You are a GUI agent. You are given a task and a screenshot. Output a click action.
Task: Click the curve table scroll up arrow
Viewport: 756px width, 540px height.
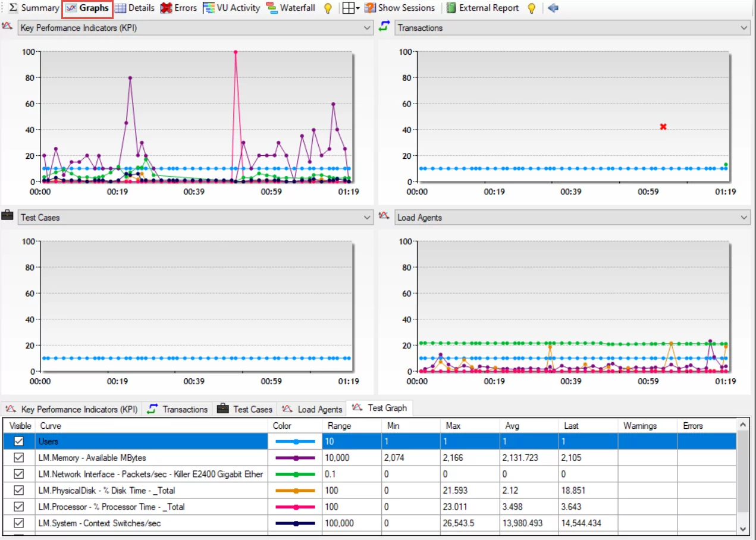tap(742, 425)
